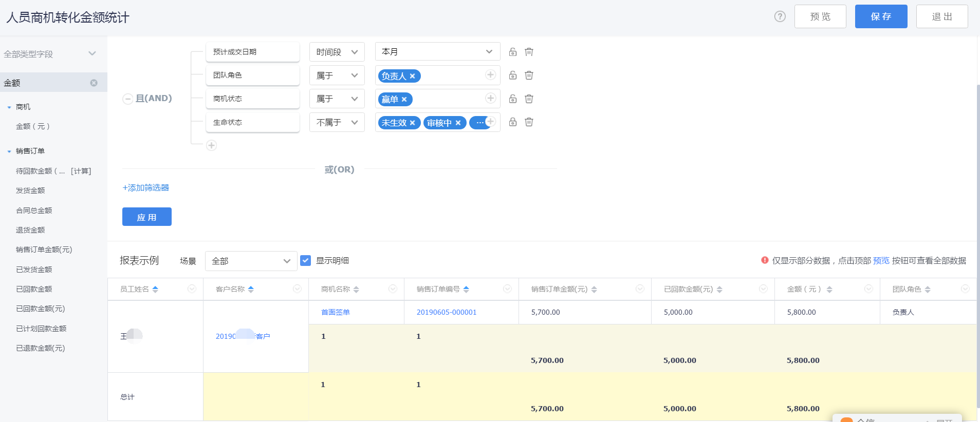The image size is (980, 422).
Task: Click the +添加筛选器 link
Action: coord(146,188)
